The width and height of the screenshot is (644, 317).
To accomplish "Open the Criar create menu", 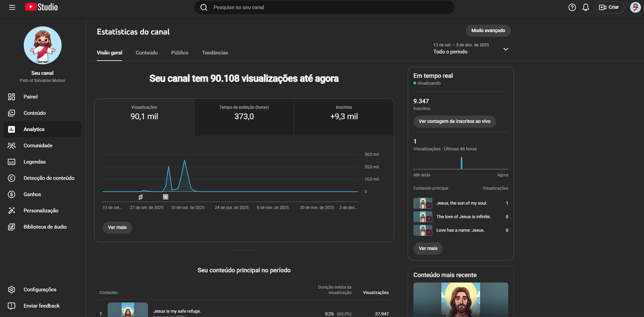I will tap(609, 7).
